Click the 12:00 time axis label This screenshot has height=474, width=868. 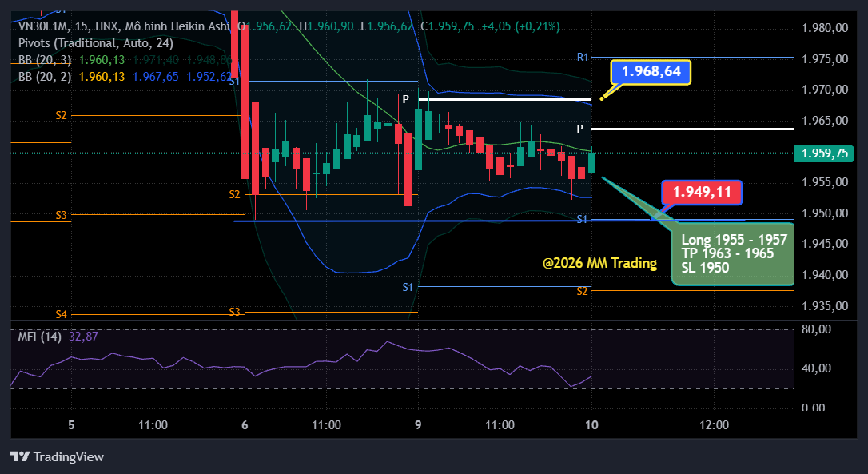(714, 425)
